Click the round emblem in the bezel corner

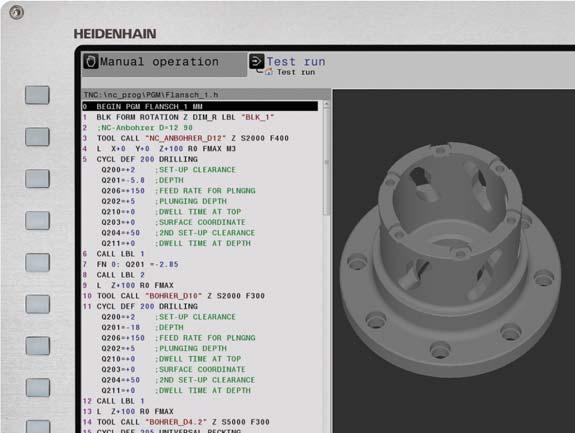tap(17, 12)
